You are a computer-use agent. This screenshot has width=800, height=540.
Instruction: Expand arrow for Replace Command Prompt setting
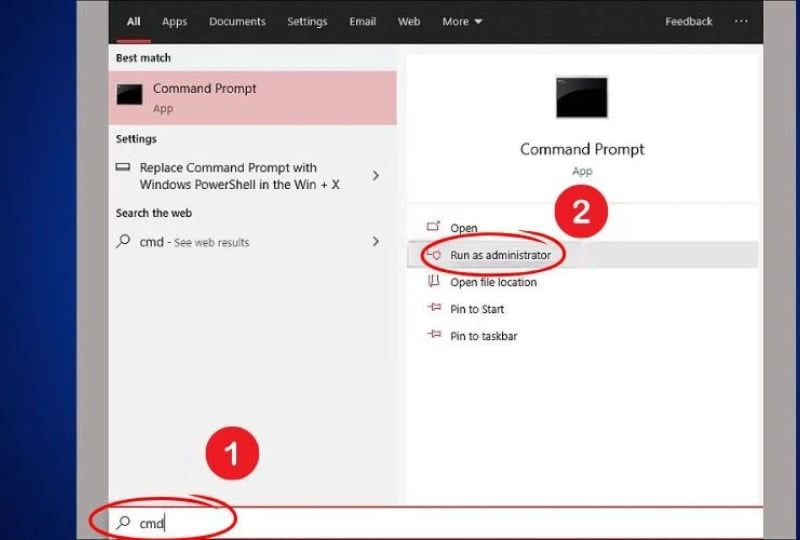[x=376, y=176]
